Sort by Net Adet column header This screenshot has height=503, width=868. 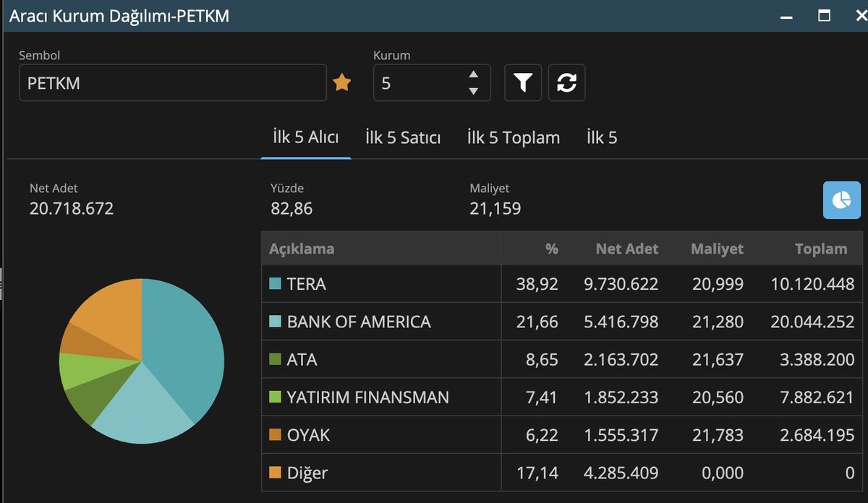[x=626, y=249]
